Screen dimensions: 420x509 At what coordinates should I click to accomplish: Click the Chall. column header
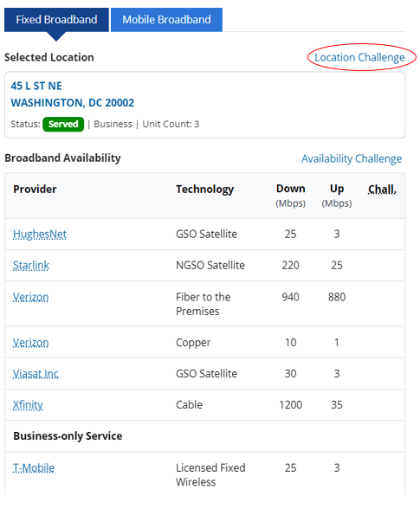point(382,190)
